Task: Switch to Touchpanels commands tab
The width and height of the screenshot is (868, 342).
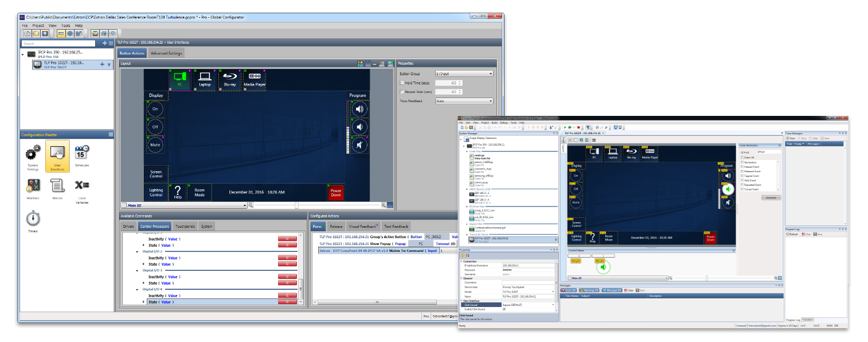Action: (x=185, y=227)
